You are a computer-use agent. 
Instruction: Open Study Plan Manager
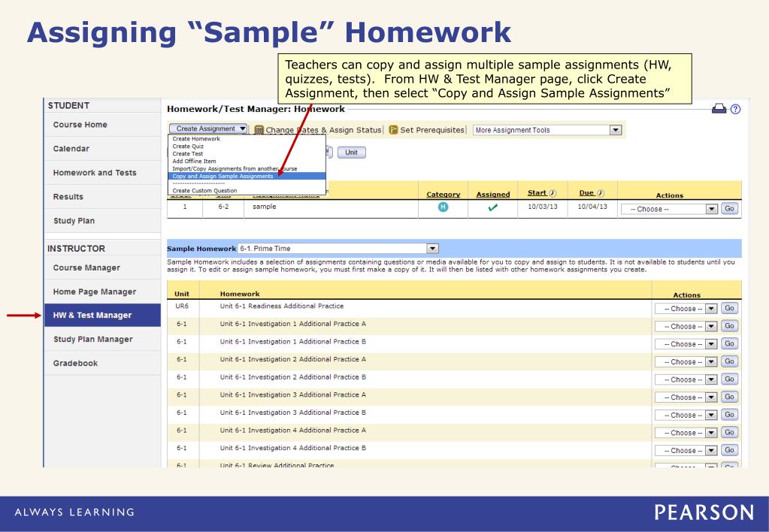click(102, 340)
